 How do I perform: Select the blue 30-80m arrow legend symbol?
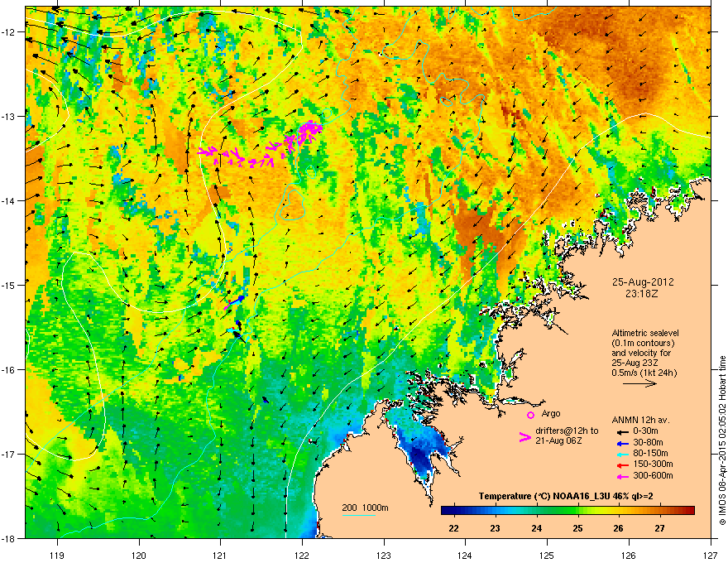point(622,443)
